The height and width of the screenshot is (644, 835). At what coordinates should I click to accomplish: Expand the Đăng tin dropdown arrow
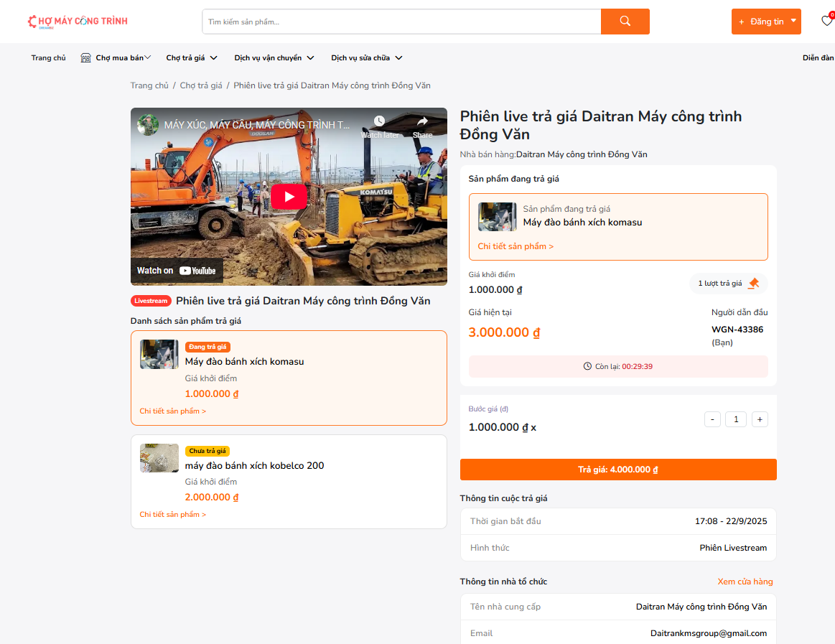coord(793,21)
